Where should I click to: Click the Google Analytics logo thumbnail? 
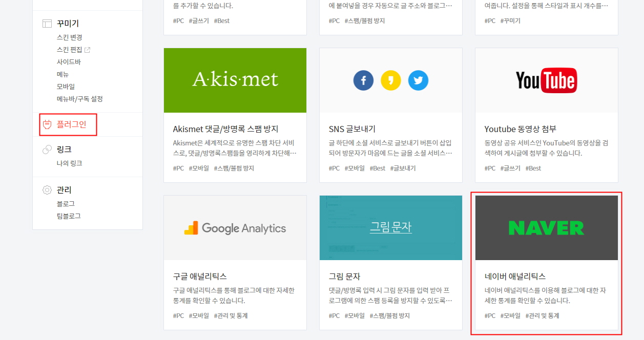235,228
